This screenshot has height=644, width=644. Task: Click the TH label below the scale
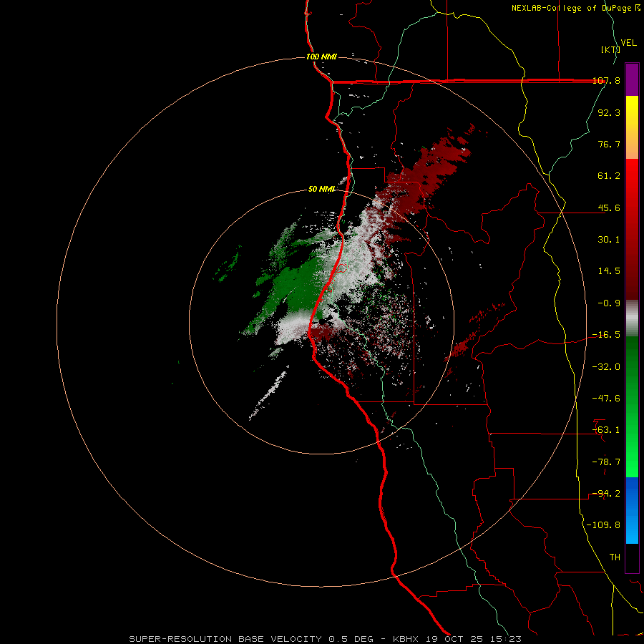pos(615,557)
